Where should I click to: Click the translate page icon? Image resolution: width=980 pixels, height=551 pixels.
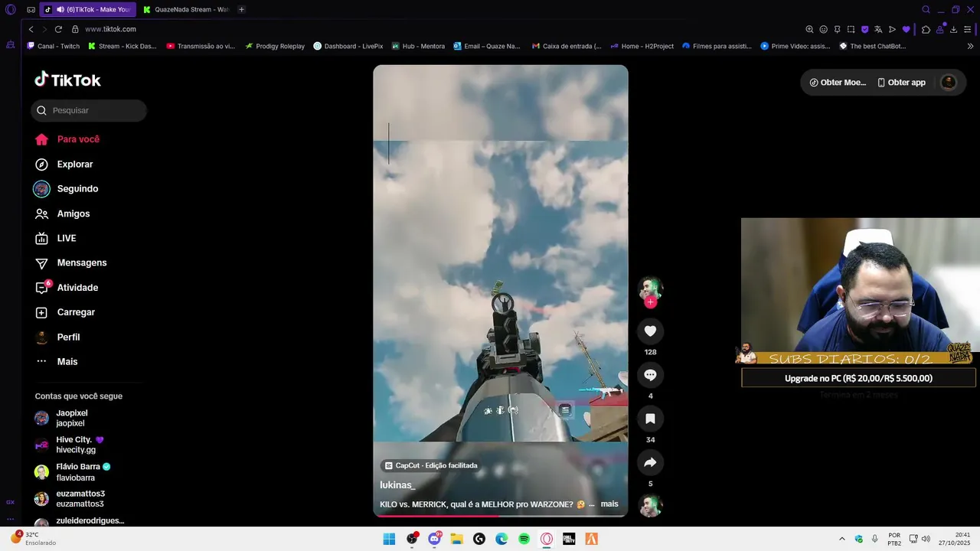(x=879, y=29)
